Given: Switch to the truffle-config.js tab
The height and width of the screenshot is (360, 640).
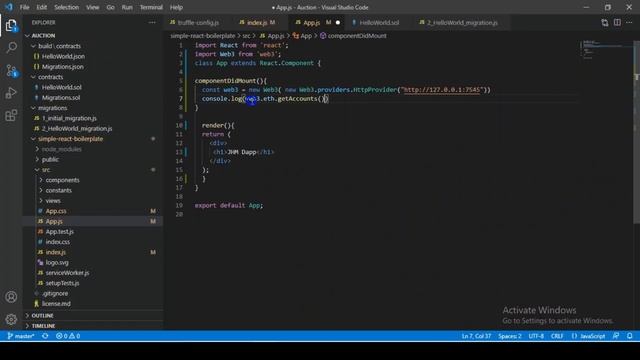Looking at the screenshot, I should (x=198, y=23).
